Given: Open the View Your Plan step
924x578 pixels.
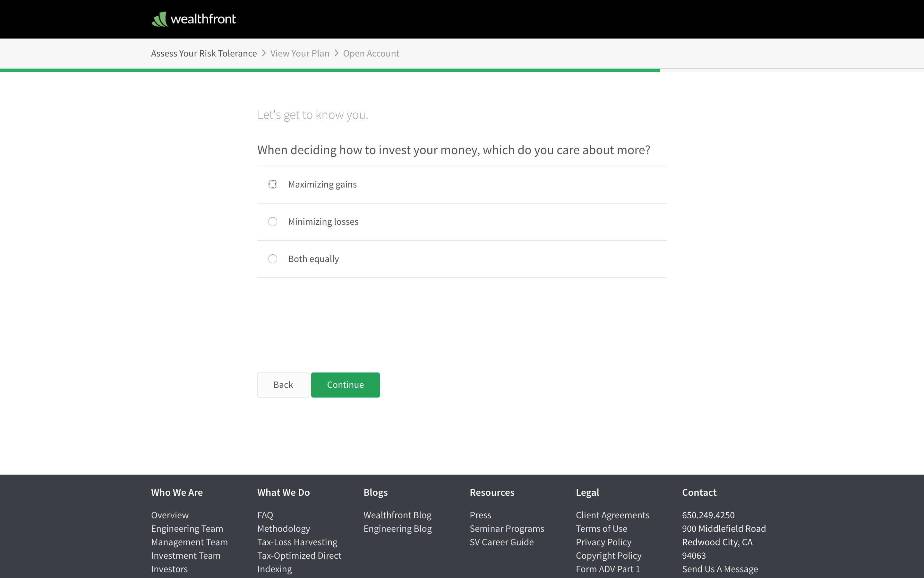Looking at the screenshot, I should [x=300, y=54].
